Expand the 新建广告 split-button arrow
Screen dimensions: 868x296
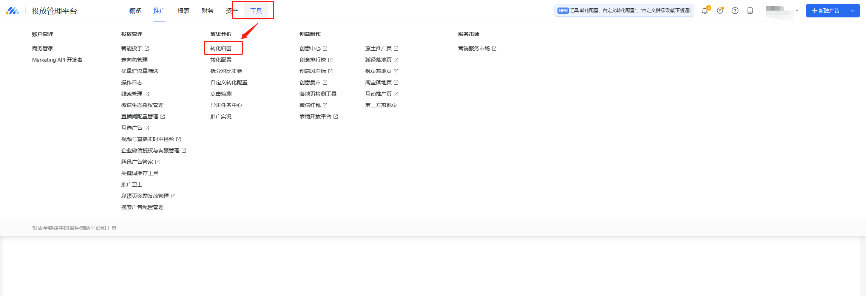click(x=853, y=11)
